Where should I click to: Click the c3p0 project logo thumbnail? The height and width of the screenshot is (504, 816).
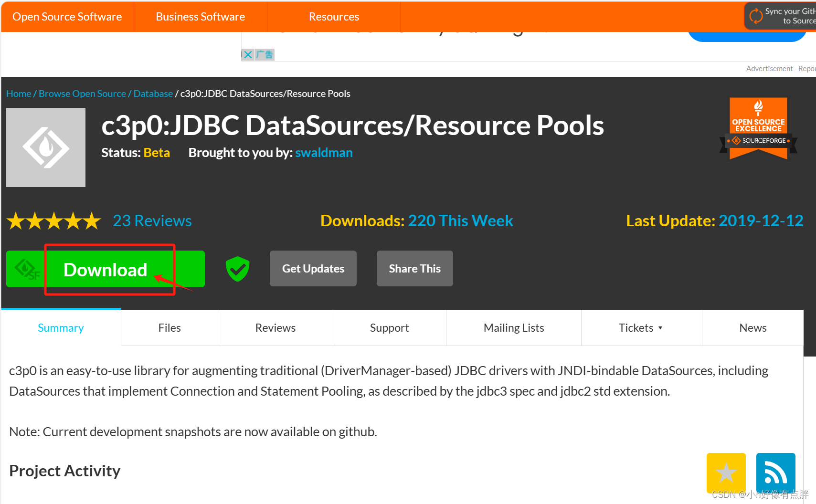pos(46,147)
